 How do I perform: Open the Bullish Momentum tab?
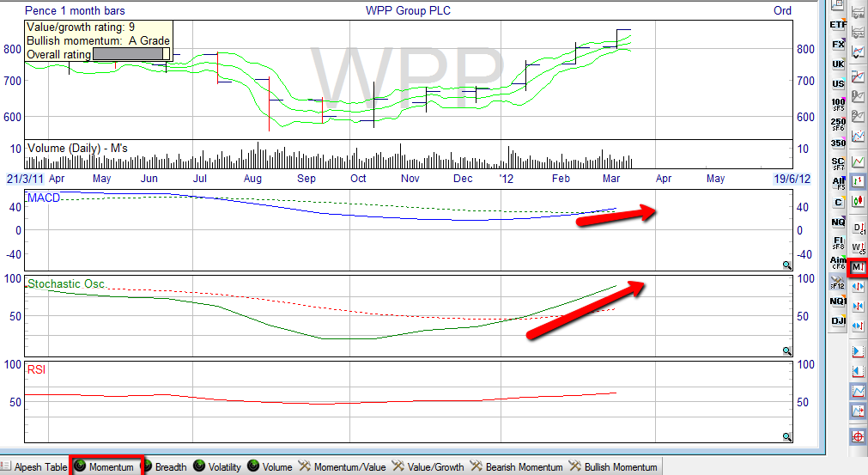pos(613,466)
